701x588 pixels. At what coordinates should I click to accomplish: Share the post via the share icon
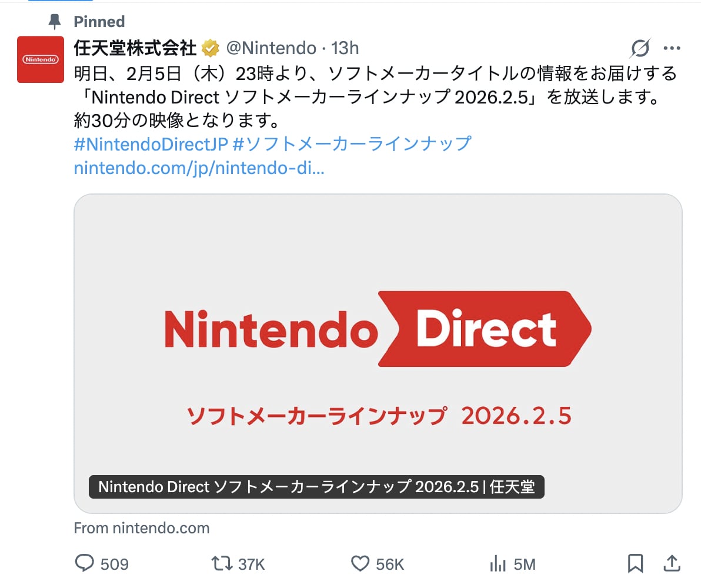pos(672,563)
